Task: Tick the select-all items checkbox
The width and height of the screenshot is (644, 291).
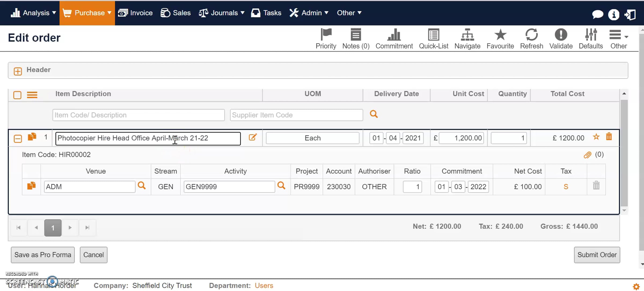Action: pyautogui.click(x=17, y=95)
